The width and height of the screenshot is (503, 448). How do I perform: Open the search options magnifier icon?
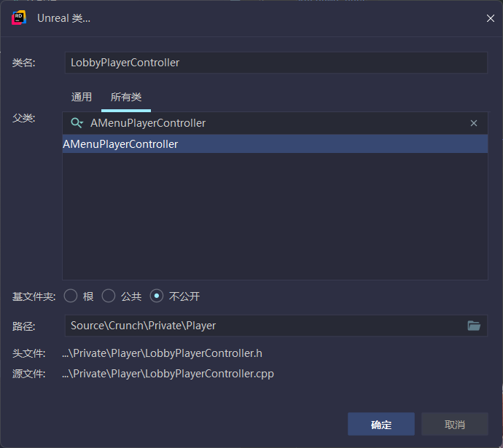coord(77,123)
